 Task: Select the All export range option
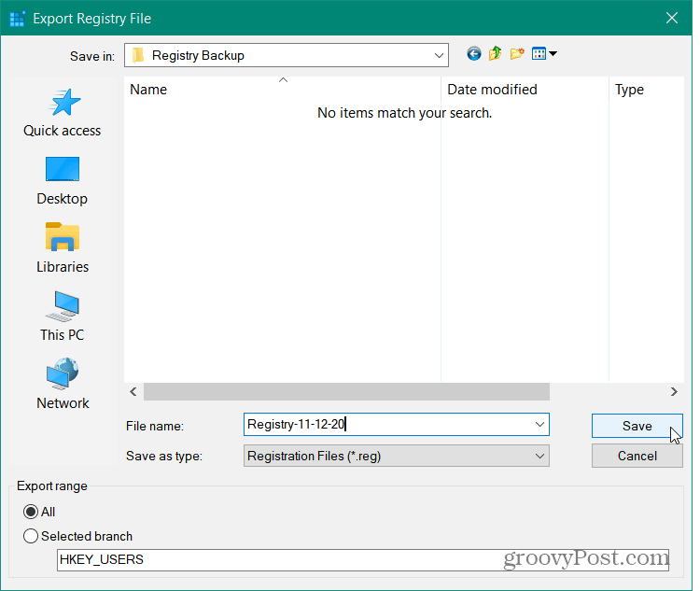(x=31, y=512)
